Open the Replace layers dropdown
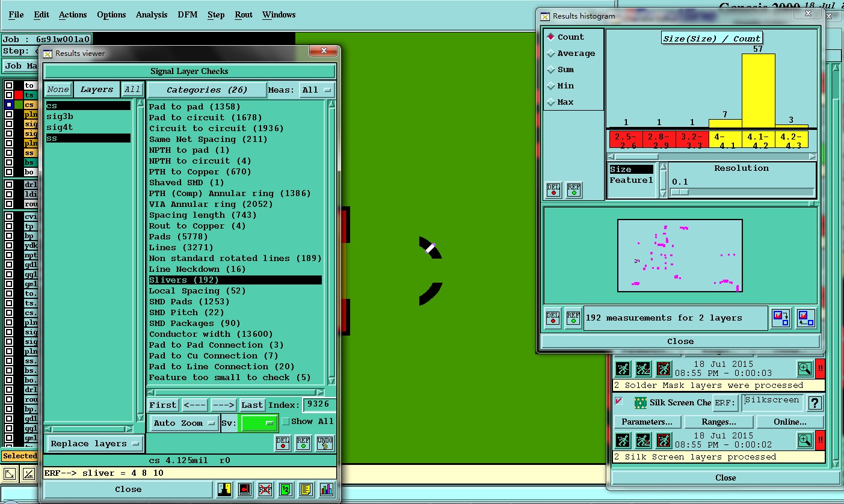 [x=95, y=443]
